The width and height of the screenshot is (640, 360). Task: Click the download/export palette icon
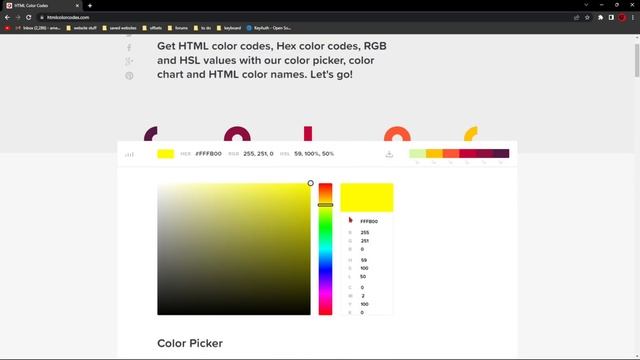[x=389, y=154]
